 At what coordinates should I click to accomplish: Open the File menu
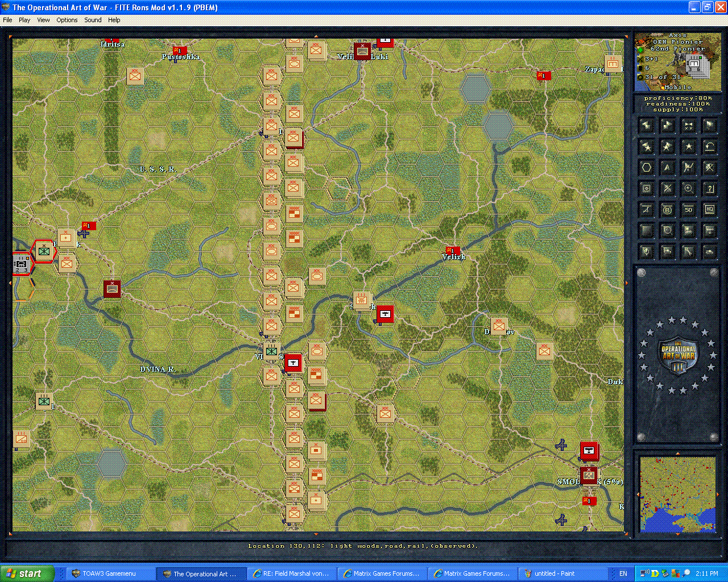[x=7, y=20]
